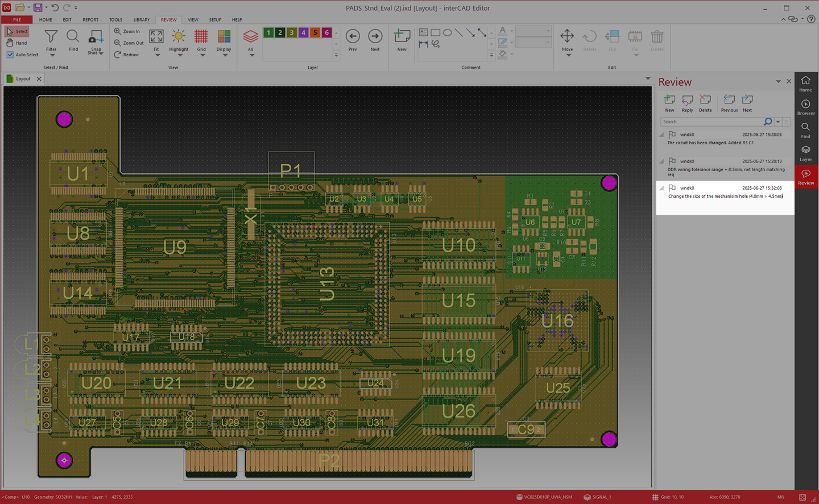Open the font color dropdown arrow
This screenshot has width=819, height=504.
click(512, 31)
